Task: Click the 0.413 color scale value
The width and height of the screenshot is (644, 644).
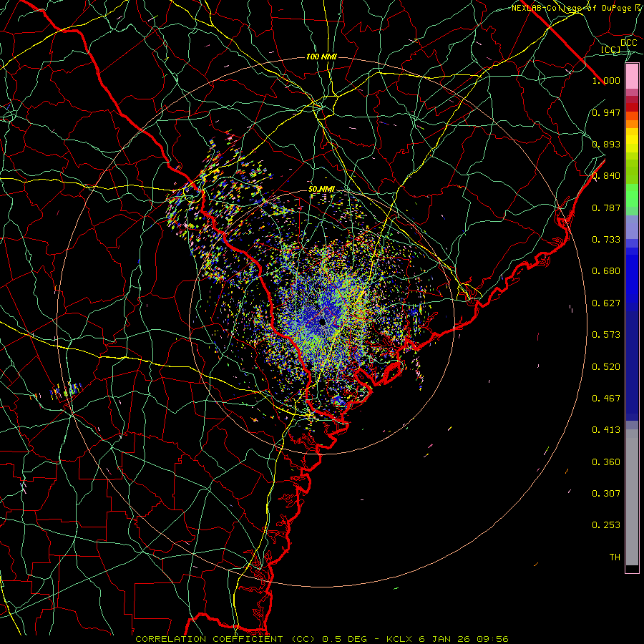Action: 606,430
